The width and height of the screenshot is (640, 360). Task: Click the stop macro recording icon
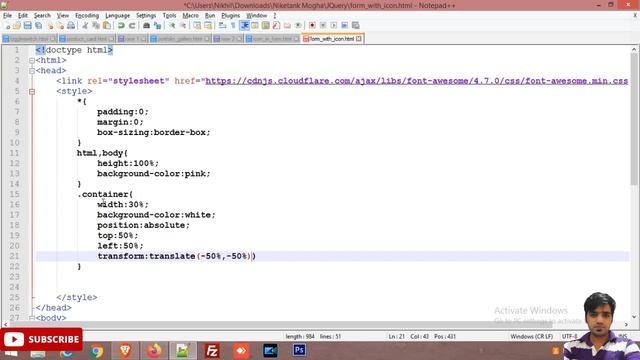323,26
